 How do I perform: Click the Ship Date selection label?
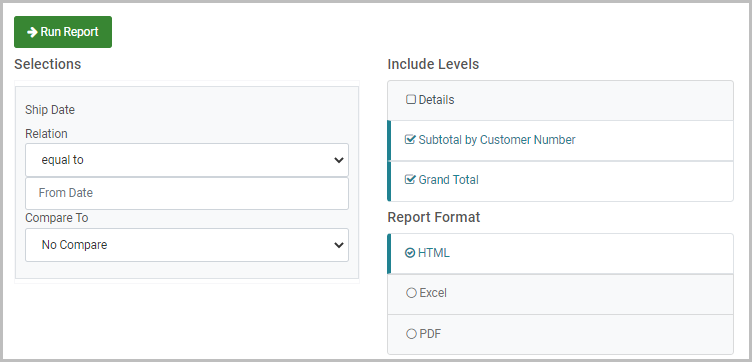click(x=50, y=110)
